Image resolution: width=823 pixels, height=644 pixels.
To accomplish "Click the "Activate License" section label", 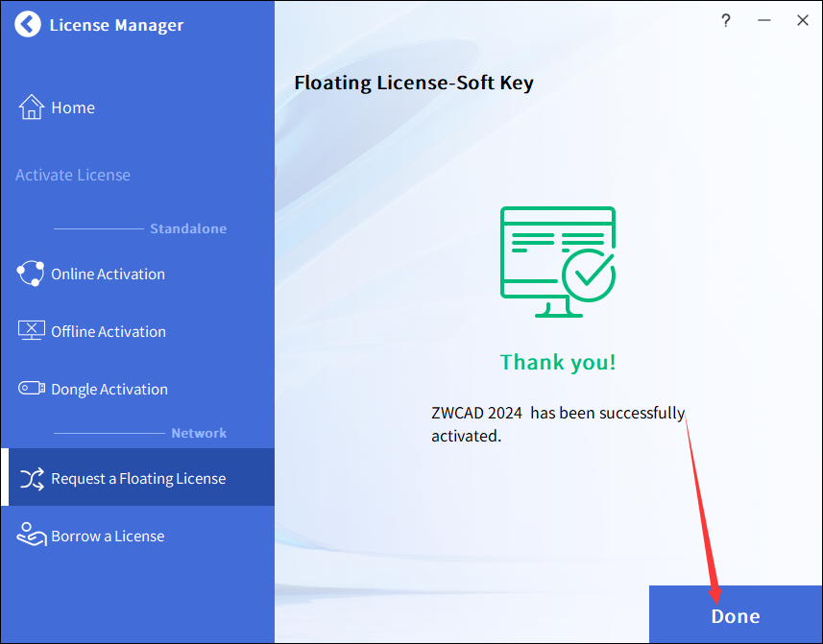I will 72,175.
